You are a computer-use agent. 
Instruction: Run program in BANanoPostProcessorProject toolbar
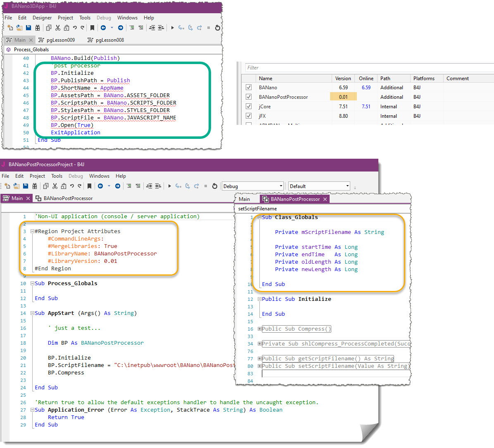169,186
